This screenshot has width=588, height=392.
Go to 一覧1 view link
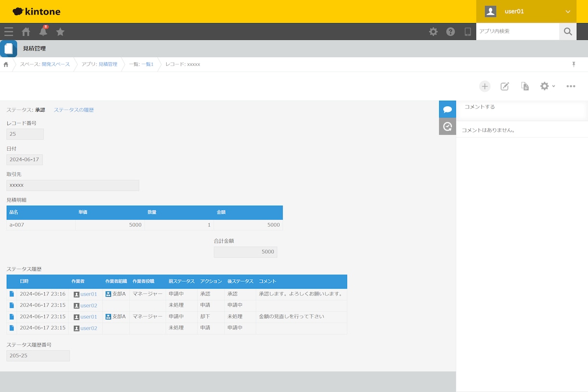pos(147,65)
